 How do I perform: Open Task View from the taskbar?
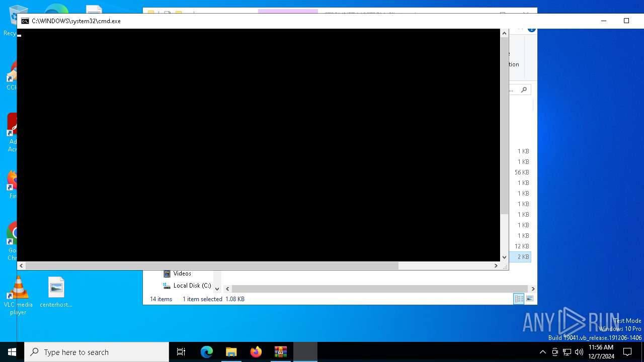[x=181, y=352]
